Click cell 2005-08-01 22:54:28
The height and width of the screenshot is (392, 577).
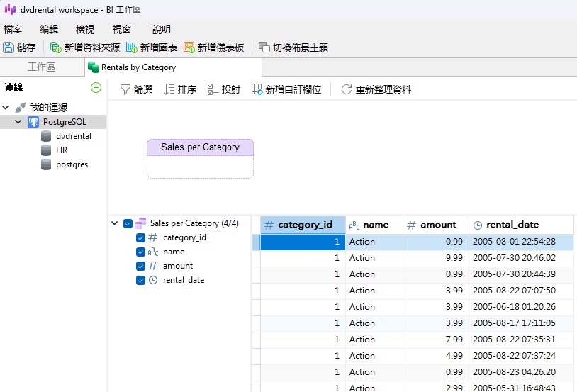(521, 242)
